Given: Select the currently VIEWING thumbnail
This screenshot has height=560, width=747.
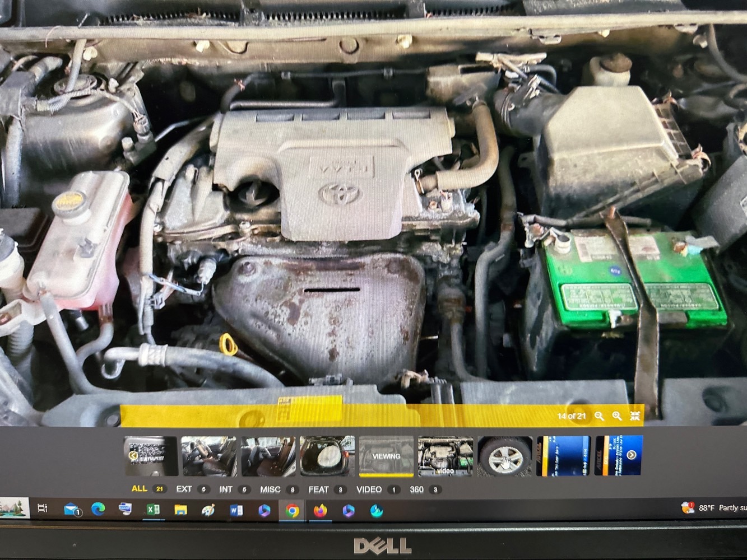Looking at the screenshot, I should point(386,456).
